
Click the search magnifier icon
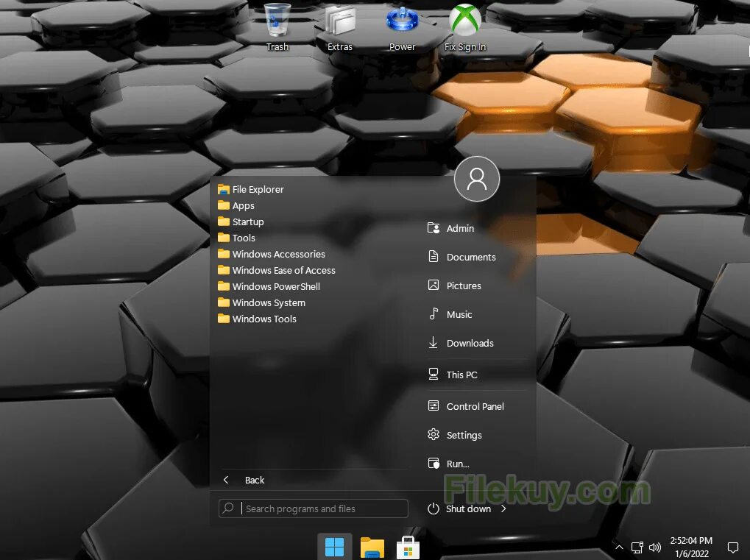[229, 508]
